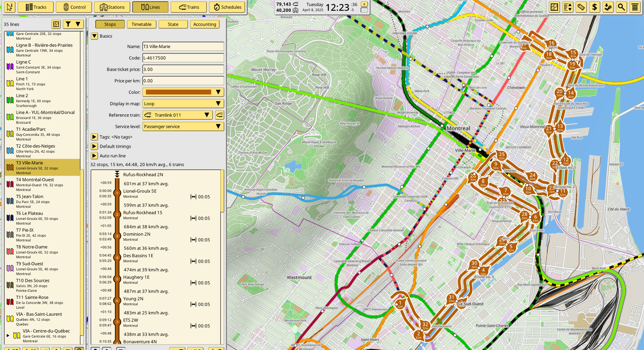
Task: Pick reference train icon beside Tramlink 011
Action: pos(220,115)
